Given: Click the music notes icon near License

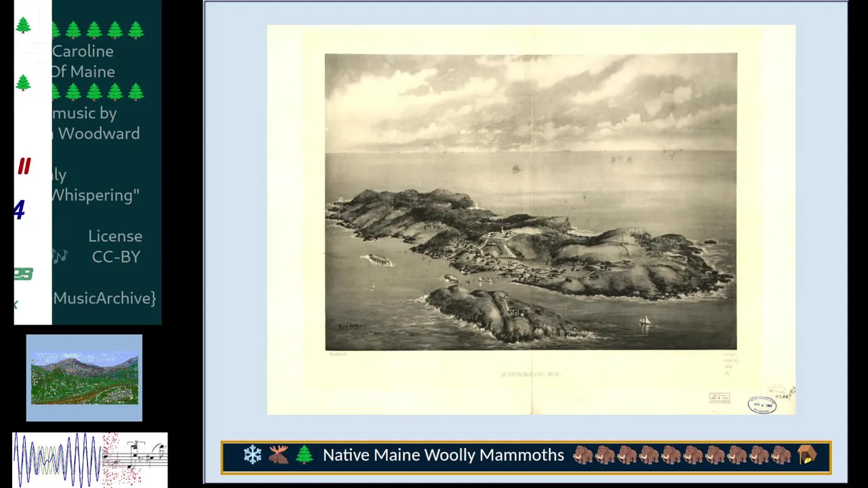Looking at the screenshot, I should [60, 256].
